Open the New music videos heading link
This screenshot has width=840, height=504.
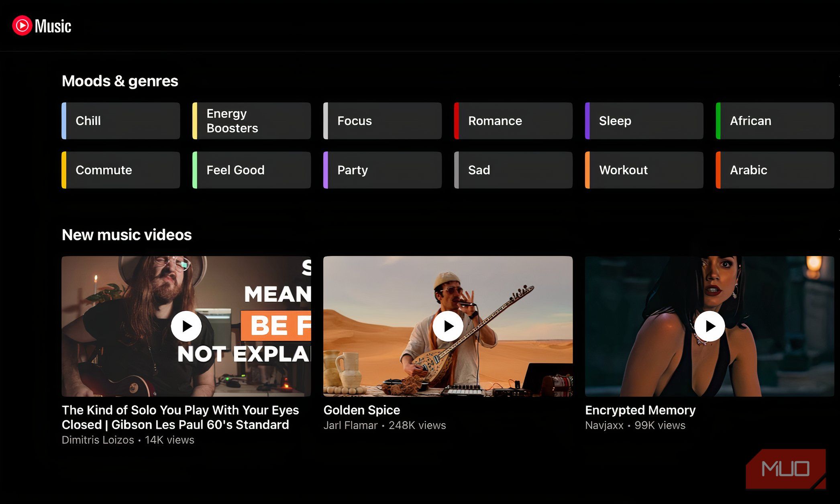(126, 235)
